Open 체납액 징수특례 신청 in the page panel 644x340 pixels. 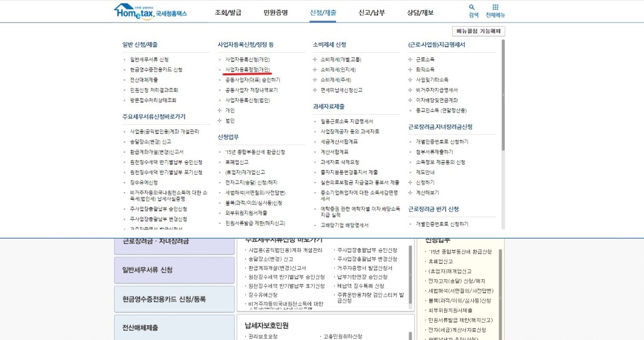(x=361, y=286)
